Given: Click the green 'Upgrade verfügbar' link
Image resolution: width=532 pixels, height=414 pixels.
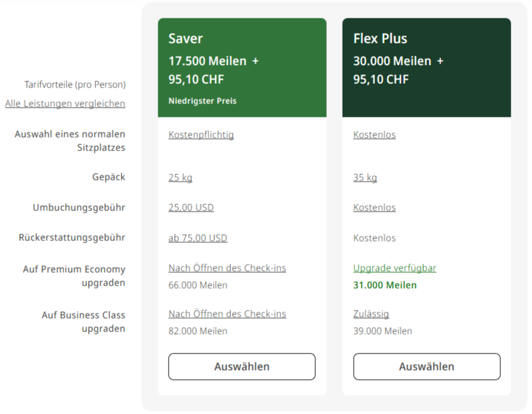Looking at the screenshot, I should point(395,268).
